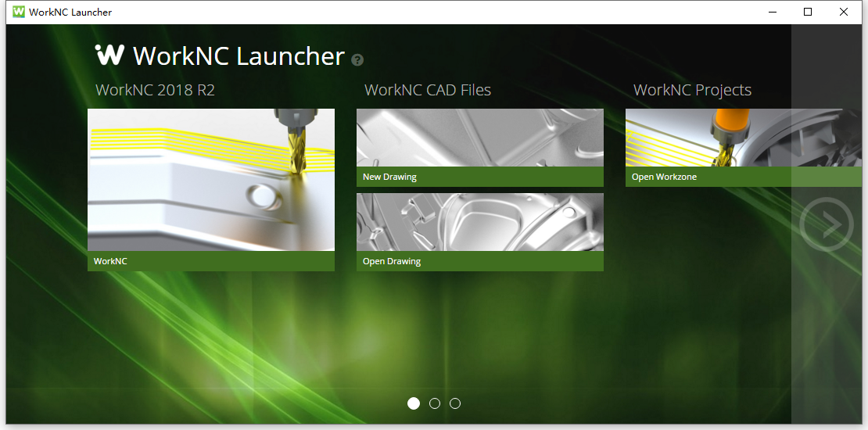This screenshot has height=430, width=868.
Task: Click the WorkNC tile label bar
Action: [211, 261]
